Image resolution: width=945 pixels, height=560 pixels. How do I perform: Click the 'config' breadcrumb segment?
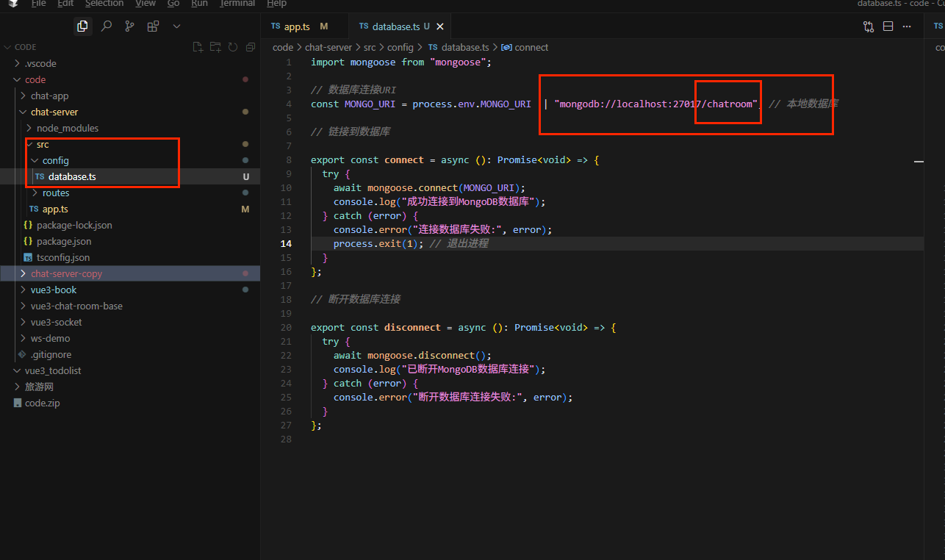pyautogui.click(x=400, y=47)
